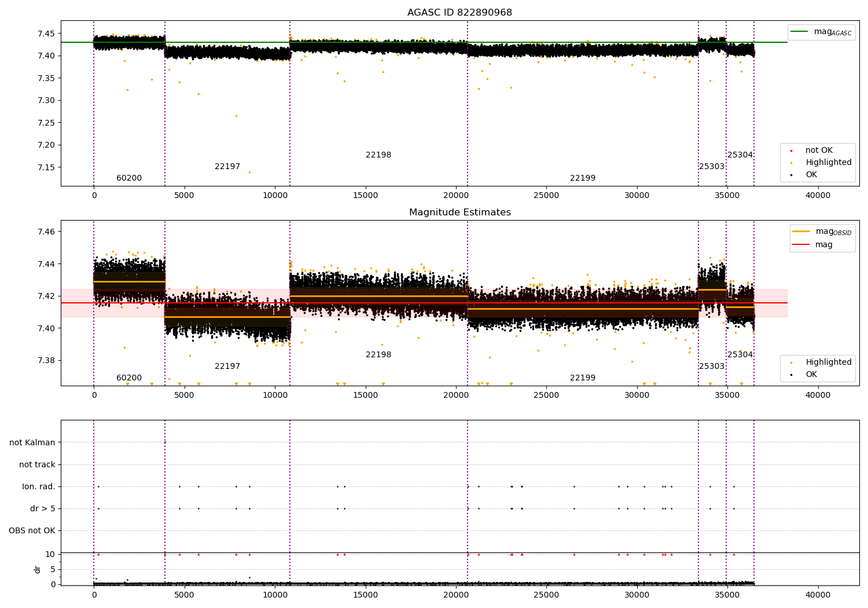Click OBSID label 22198 in top plot
The height and width of the screenshot is (608, 868).
(378, 155)
